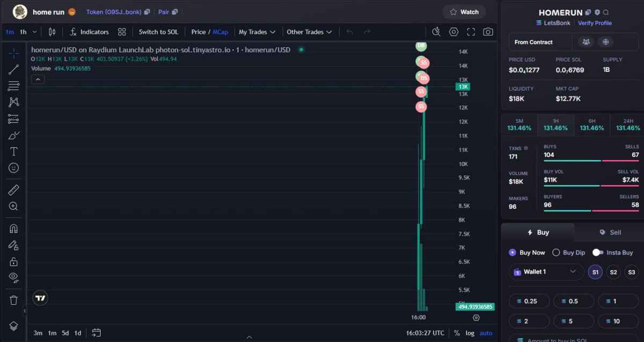Select the 5d chart range

(x=65, y=333)
